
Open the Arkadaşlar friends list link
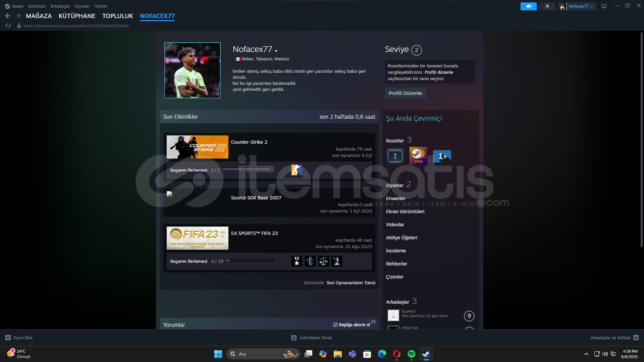click(397, 302)
